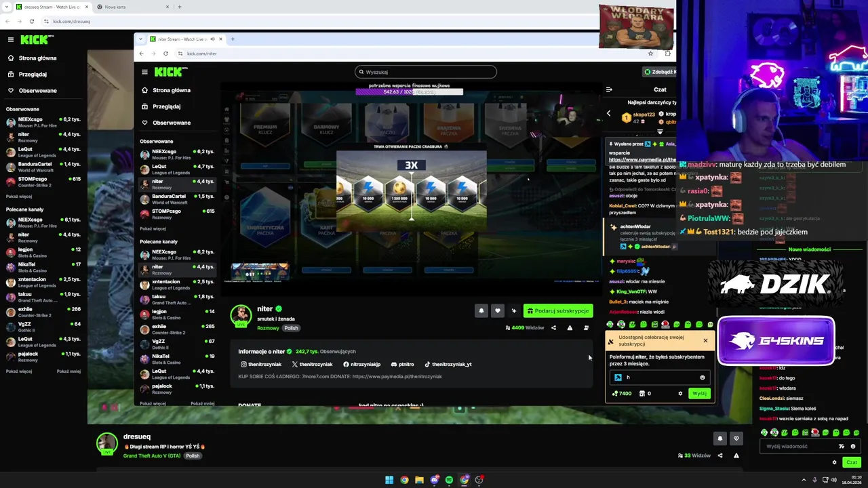Open thenitrozyniak_yt TikTok link
Viewport: 868px width, 488px height.
pos(448,364)
